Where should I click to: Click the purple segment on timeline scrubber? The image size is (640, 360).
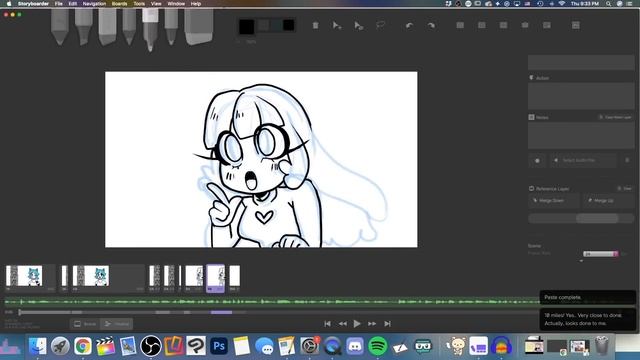point(222,312)
